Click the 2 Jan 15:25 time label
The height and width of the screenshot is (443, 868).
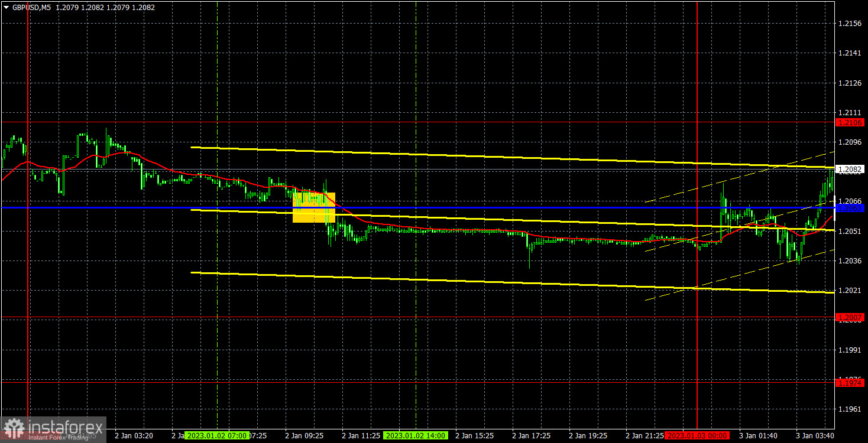[474, 435]
